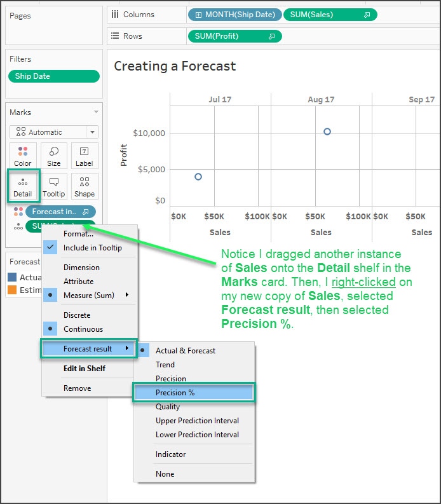Expand the MONTH(Ship Date) pill plus icon
This screenshot has height=504, width=441.
pos(198,15)
